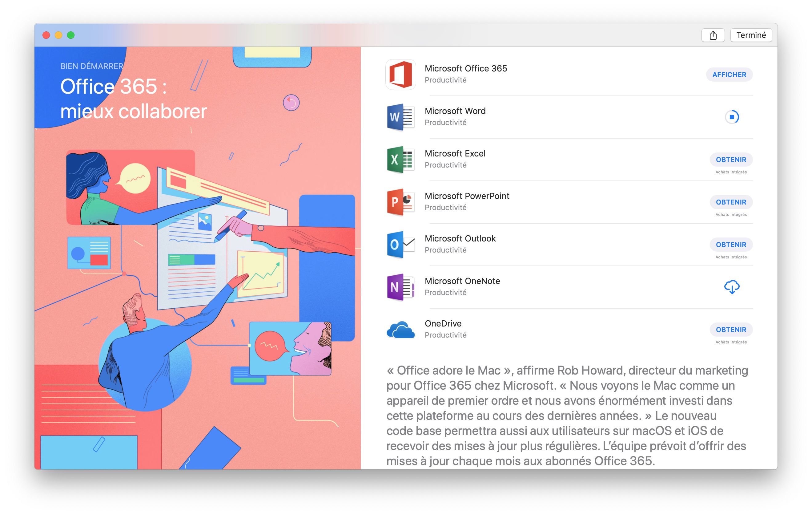Click the Microsoft Office 365 app icon
This screenshot has height=515, width=812.
[400, 74]
